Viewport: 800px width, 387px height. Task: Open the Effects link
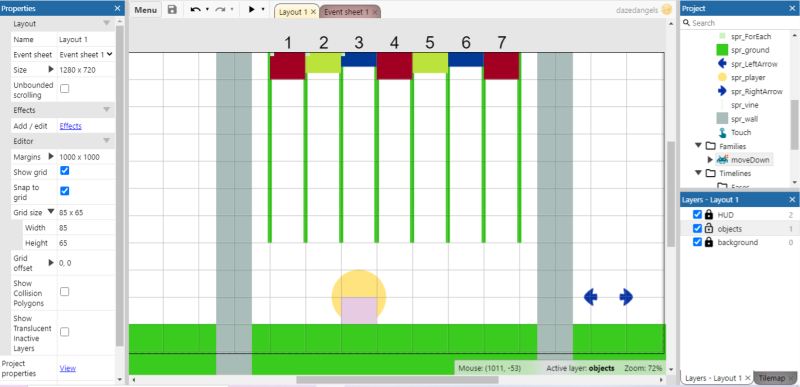pyautogui.click(x=70, y=126)
